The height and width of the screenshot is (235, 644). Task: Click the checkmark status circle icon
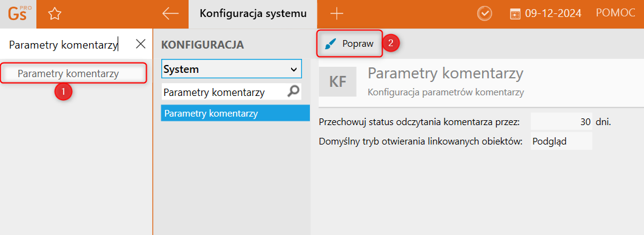point(485,13)
